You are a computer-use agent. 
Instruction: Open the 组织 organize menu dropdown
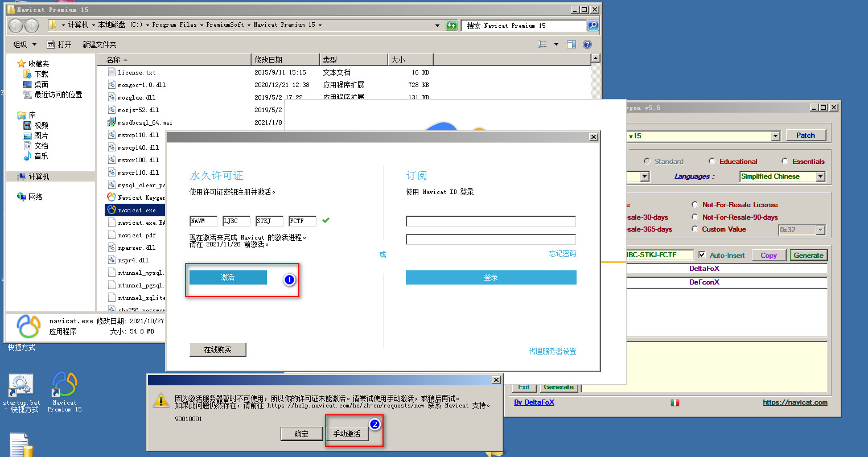tap(24, 44)
